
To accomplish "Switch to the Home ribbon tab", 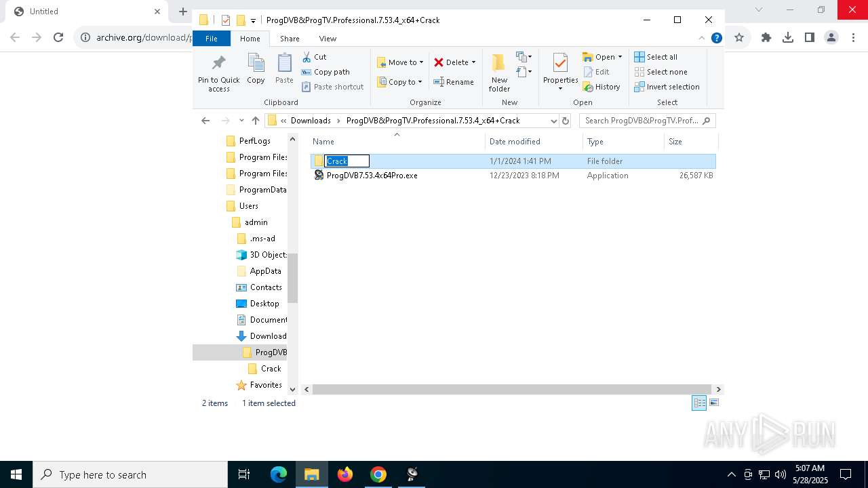I will point(250,39).
